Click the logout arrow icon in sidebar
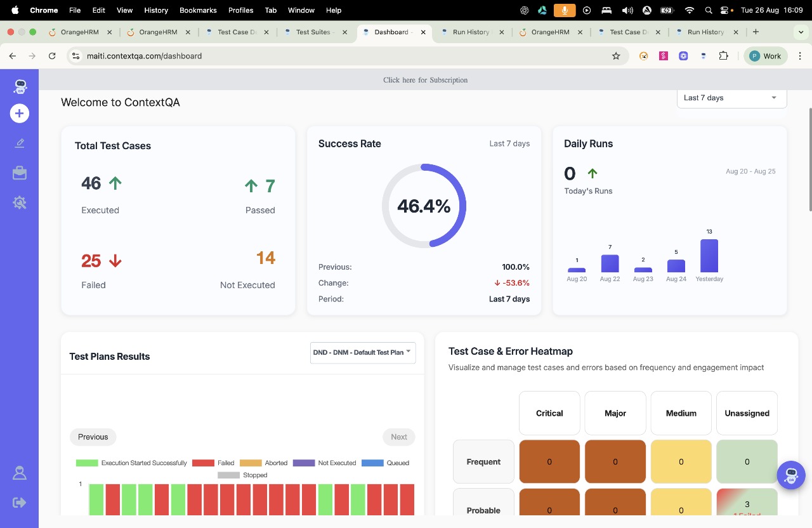Viewport: 812px width, 528px height. 20,503
